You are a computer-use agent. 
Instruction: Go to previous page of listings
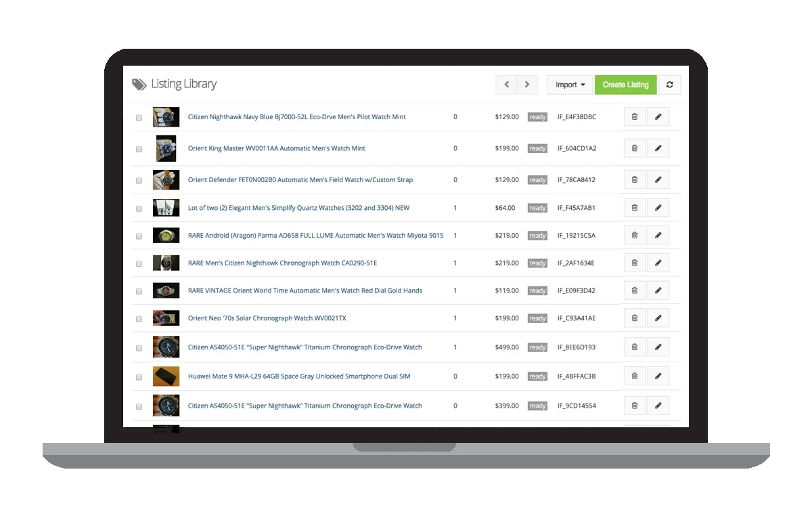(506, 85)
